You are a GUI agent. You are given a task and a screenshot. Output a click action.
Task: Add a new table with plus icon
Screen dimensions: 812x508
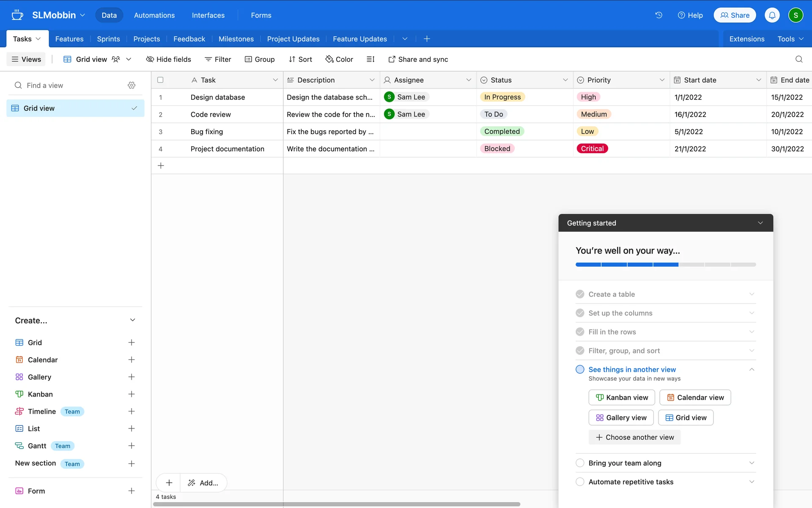tap(427, 39)
